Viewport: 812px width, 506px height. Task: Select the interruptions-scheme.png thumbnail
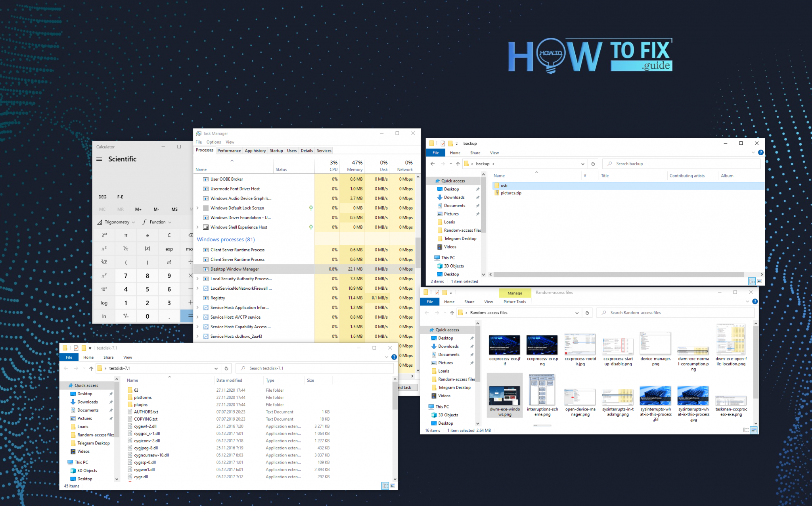[x=542, y=391]
